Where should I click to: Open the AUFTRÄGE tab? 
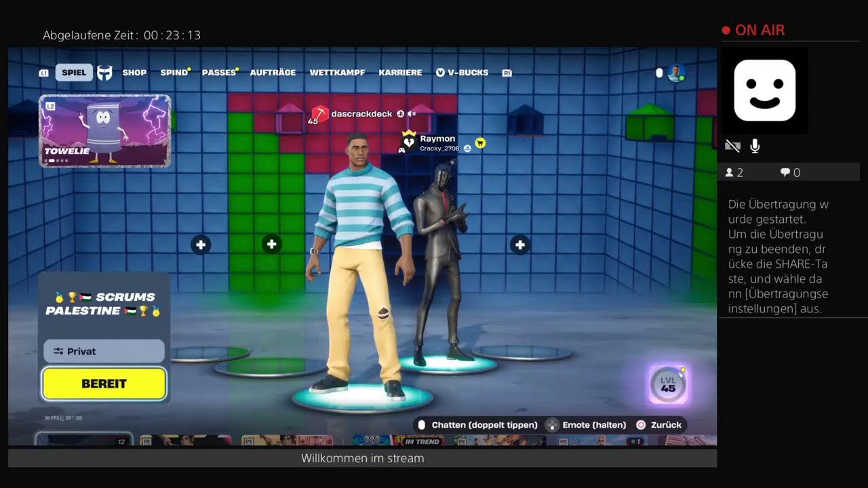click(x=273, y=73)
